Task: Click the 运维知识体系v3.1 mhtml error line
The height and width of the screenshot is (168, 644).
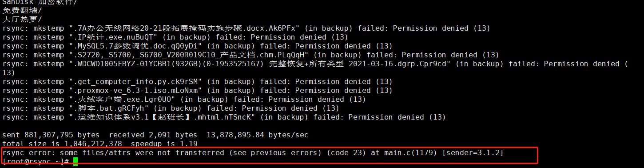Action: coord(224,117)
